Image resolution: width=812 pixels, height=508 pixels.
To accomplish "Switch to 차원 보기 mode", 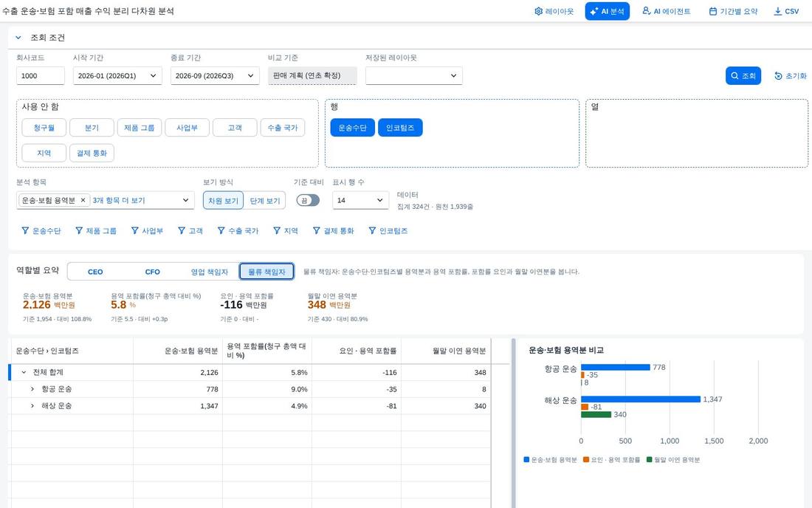I will click(223, 200).
